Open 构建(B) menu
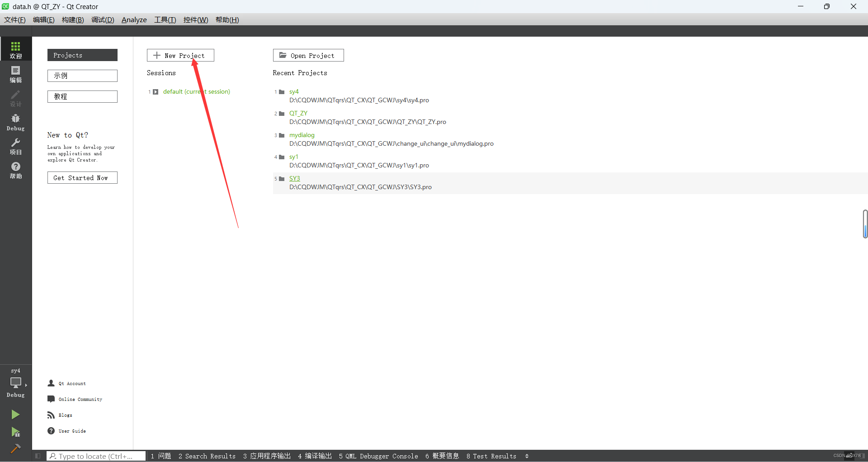This screenshot has height=462, width=868. pyautogui.click(x=73, y=19)
